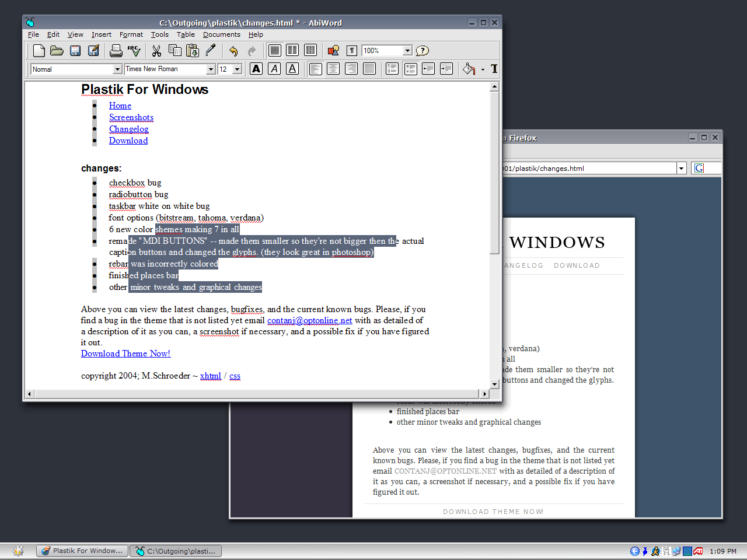Image resolution: width=747 pixels, height=560 pixels.
Task: Click the Download Theme Now! link
Action: [x=126, y=353]
